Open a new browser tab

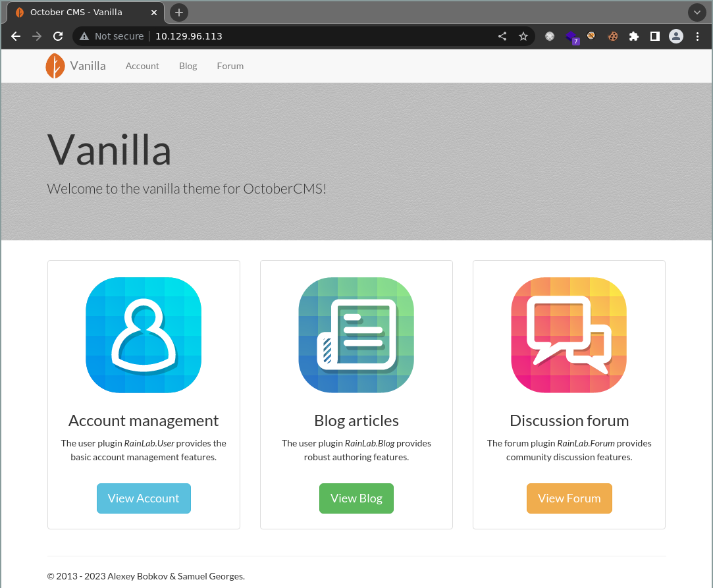pos(179,13)
